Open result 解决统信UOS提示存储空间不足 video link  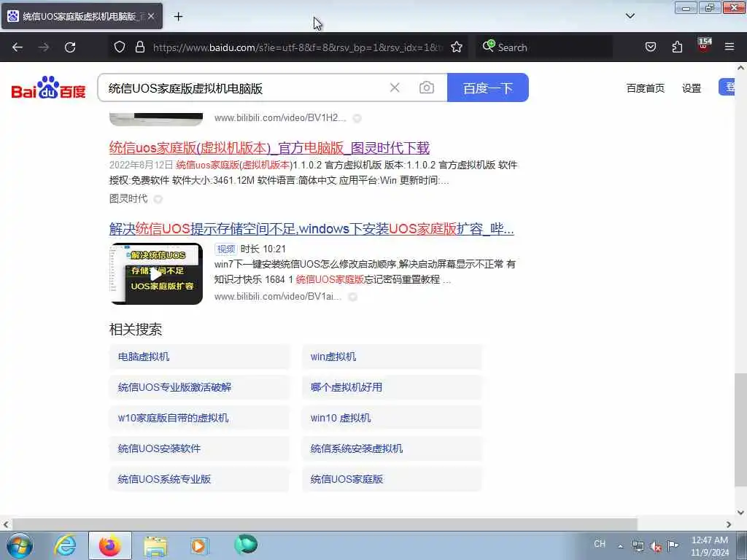[x=311, y=229]
